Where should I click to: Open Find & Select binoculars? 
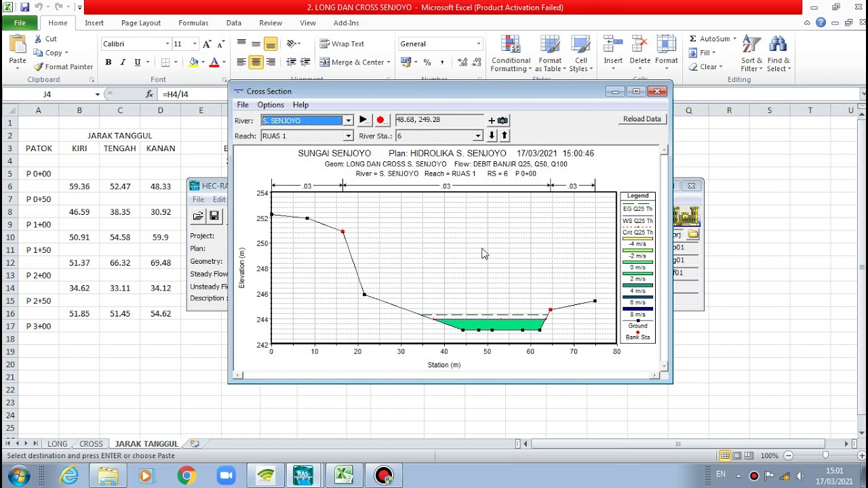[x=778, y=54]
